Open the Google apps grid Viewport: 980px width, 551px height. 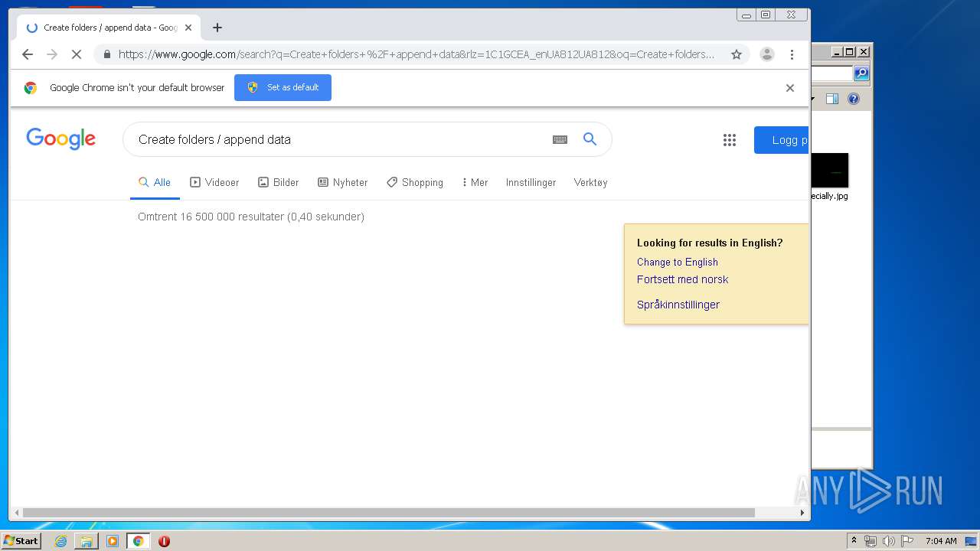[x=729, y=140]
